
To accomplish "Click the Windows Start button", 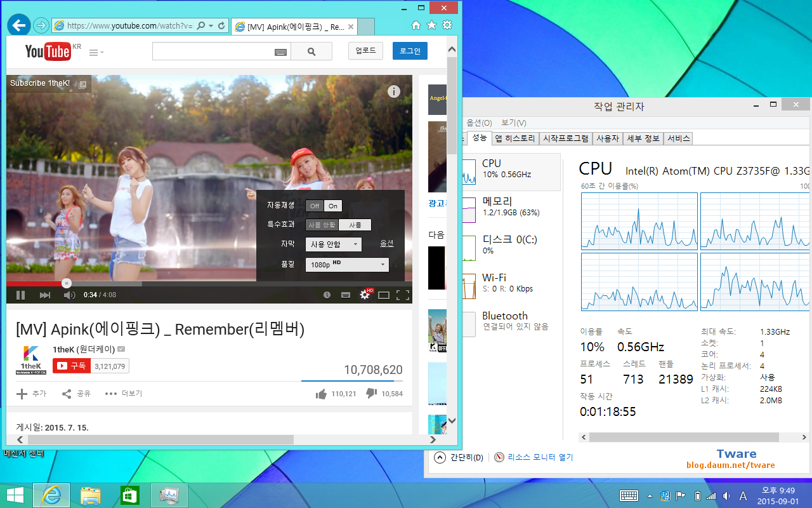I will tap(15, 495).
